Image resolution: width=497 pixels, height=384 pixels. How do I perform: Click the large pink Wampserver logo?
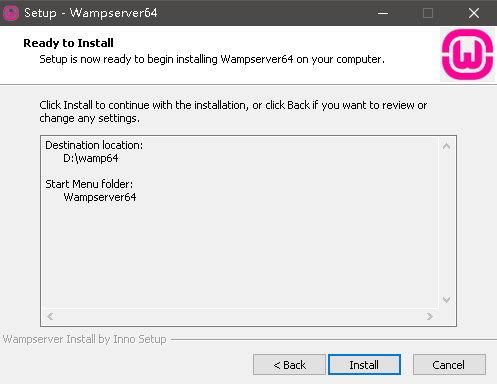point(467,54)
